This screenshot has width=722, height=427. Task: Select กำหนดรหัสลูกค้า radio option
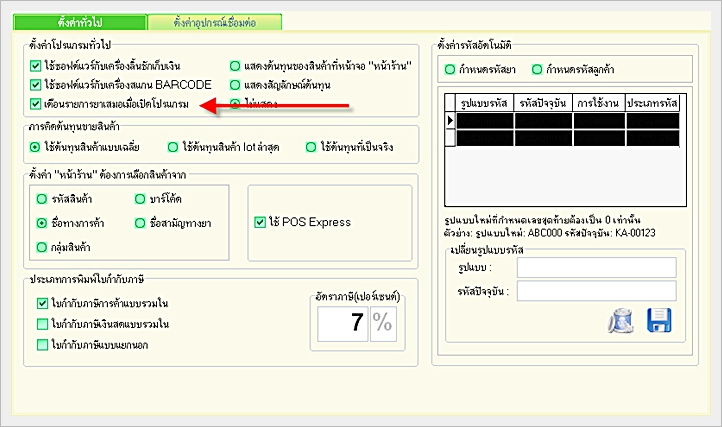click(537, 70)
